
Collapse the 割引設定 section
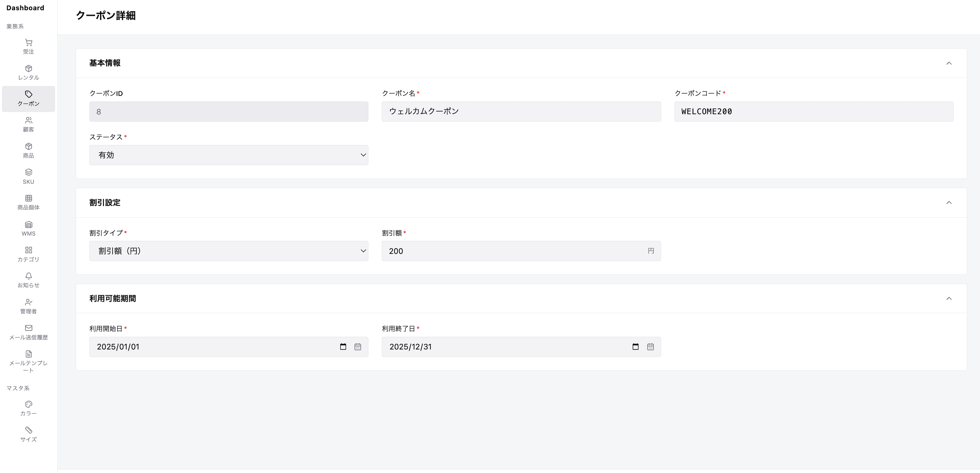tap(949, 203)
